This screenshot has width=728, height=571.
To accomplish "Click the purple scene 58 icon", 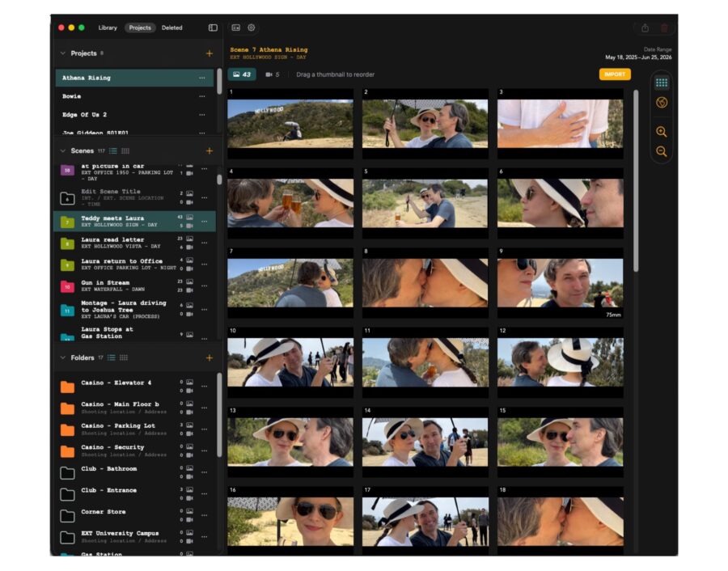I will coord(67,171).
